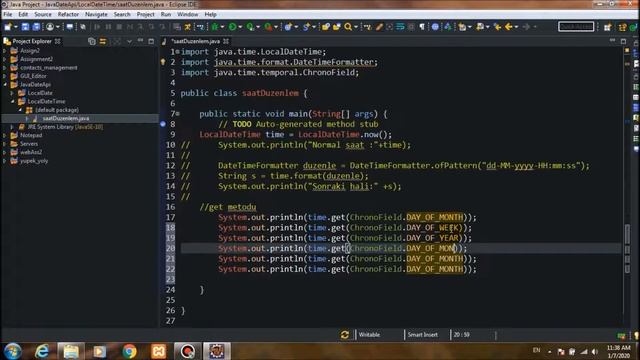Select saatDuzenlem.java in Project Explorer
This screenshot has width=640, height=360.
(65, 118)
